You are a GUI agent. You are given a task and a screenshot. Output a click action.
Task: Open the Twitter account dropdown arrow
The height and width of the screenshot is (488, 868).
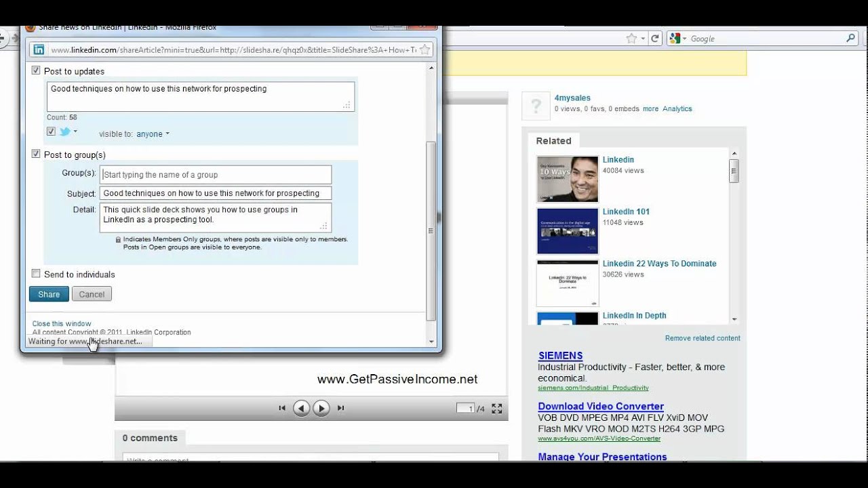pos(75,132)
